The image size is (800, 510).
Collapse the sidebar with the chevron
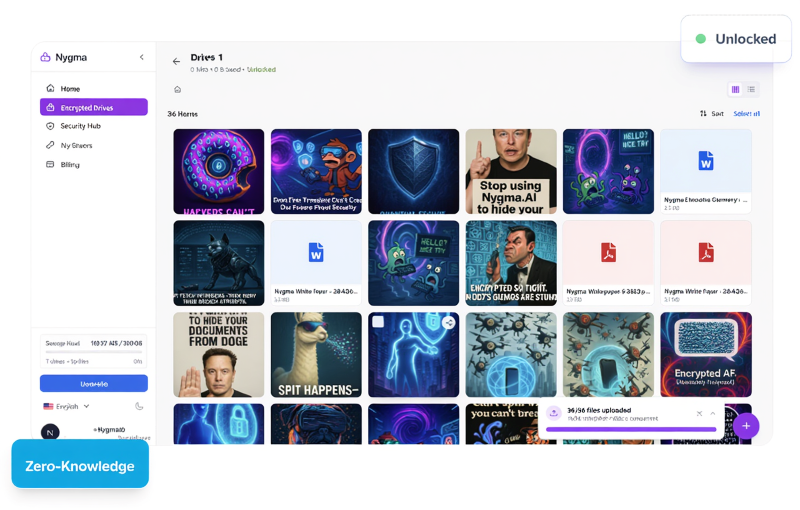coord(141,57)
